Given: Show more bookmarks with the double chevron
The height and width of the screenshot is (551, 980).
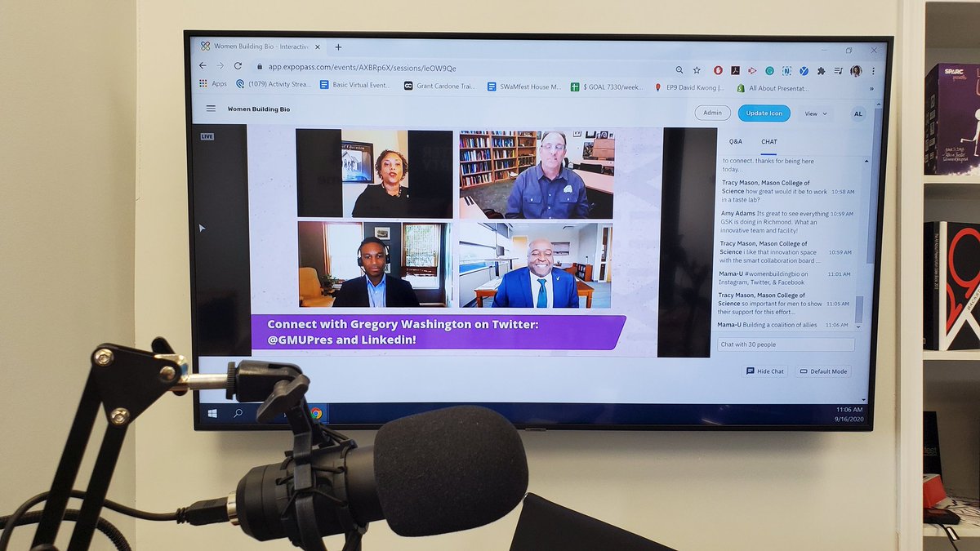Looking at the screenshot, I should pyautogui.click(x=871, y=88).
